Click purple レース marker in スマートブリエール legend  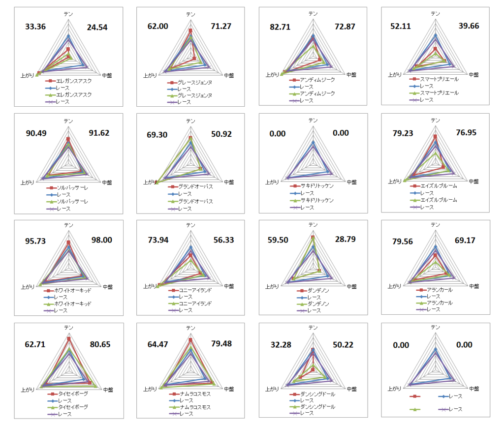click(x=416, y=99)
